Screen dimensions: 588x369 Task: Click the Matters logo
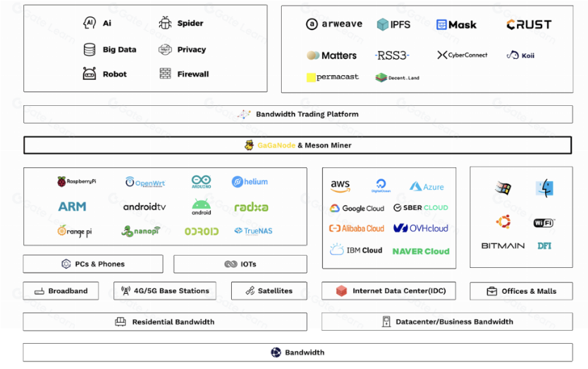pyautogui.click(x=332, y=55)
